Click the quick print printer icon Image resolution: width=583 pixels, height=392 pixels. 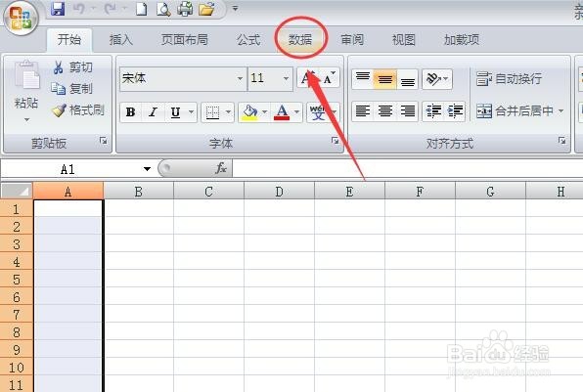click(x=185, y=9)
